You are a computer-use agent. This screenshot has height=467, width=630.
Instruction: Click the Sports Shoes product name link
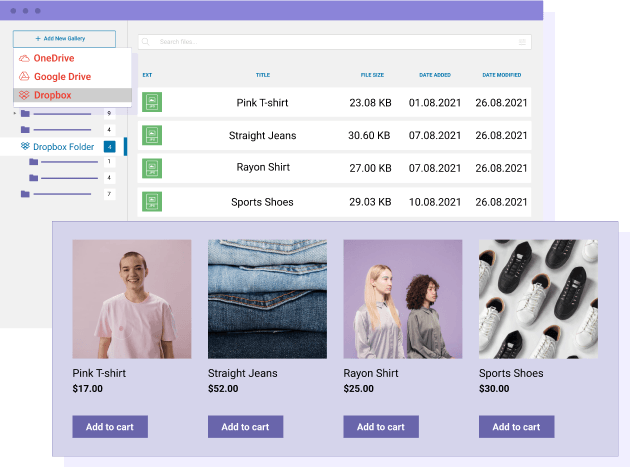tap(511, 373)
